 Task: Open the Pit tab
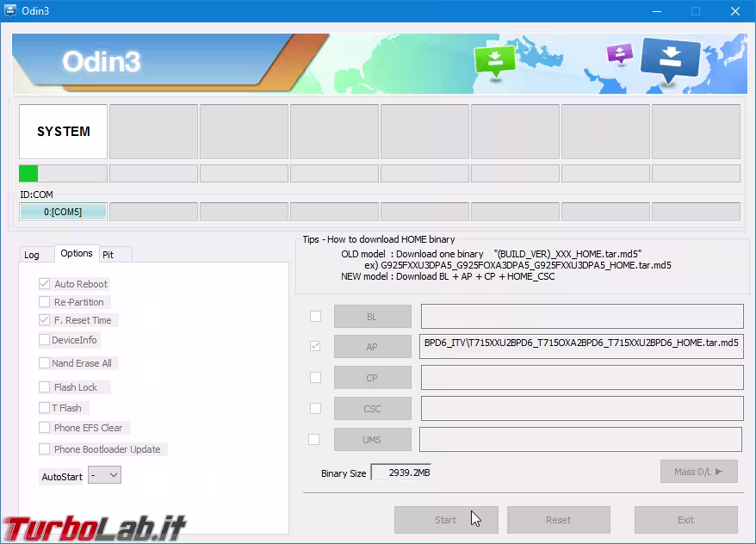[108, 255]
